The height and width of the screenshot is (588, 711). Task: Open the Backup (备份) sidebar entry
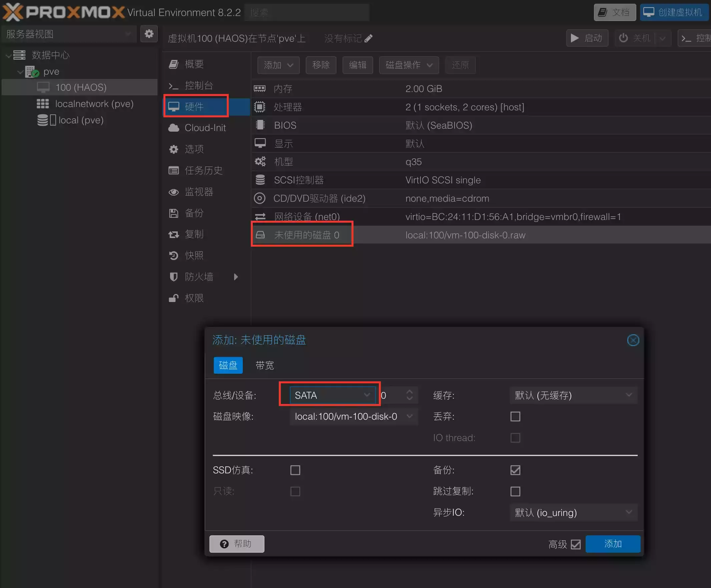[x=194, y=213]
